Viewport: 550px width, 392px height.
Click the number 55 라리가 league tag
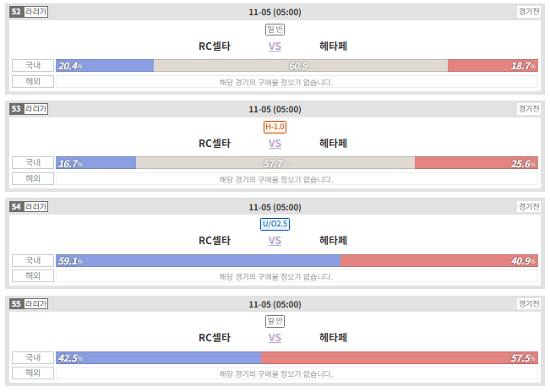(x=29, y=303)
